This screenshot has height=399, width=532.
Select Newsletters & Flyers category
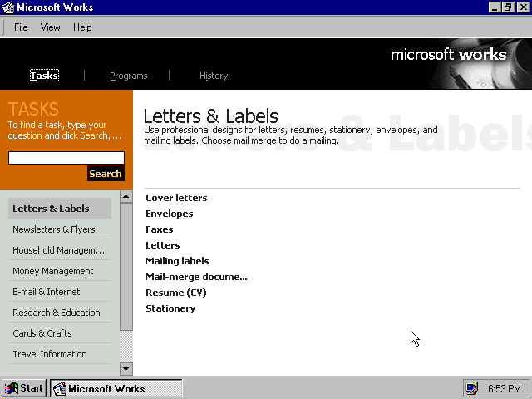(x=60, y=229)
